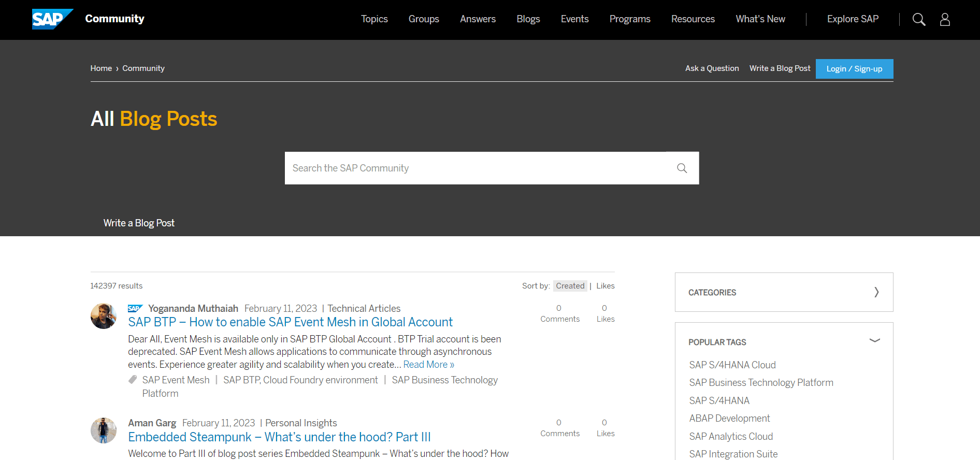
Task: Focus the Search the SAP Community field
Action: pos(475,168)
